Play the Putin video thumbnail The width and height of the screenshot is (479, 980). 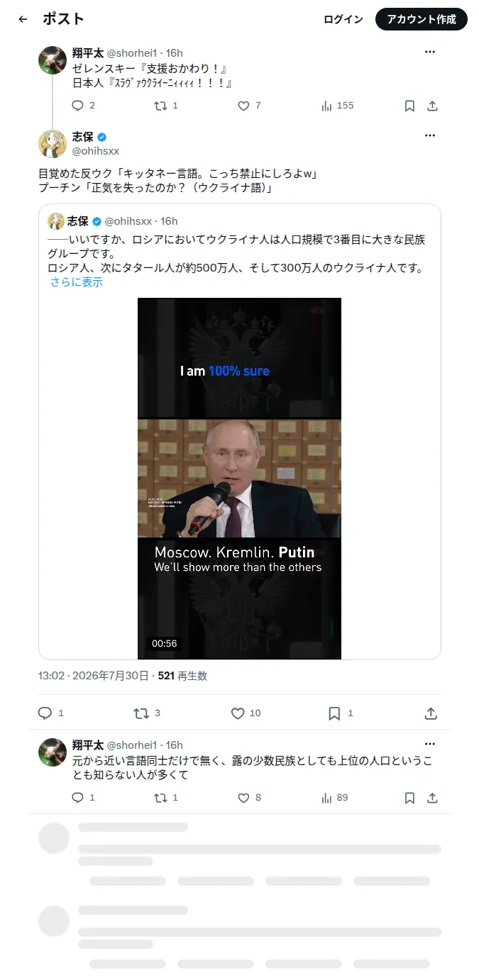click(x=239, y=479)
